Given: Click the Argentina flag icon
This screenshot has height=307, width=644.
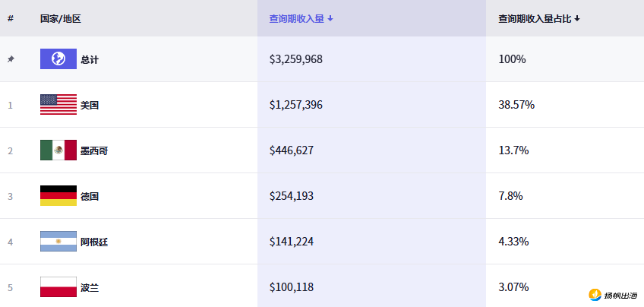Looking at the screenshot, I should (x=58, y=242).
